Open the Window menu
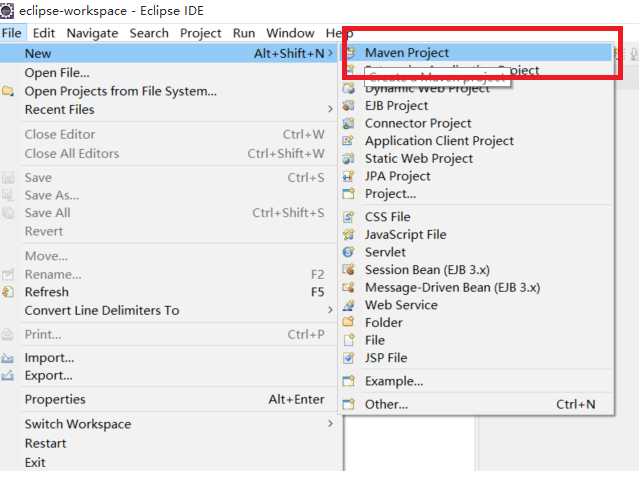This screenshot has width=639, height=490. coord(290,33)
